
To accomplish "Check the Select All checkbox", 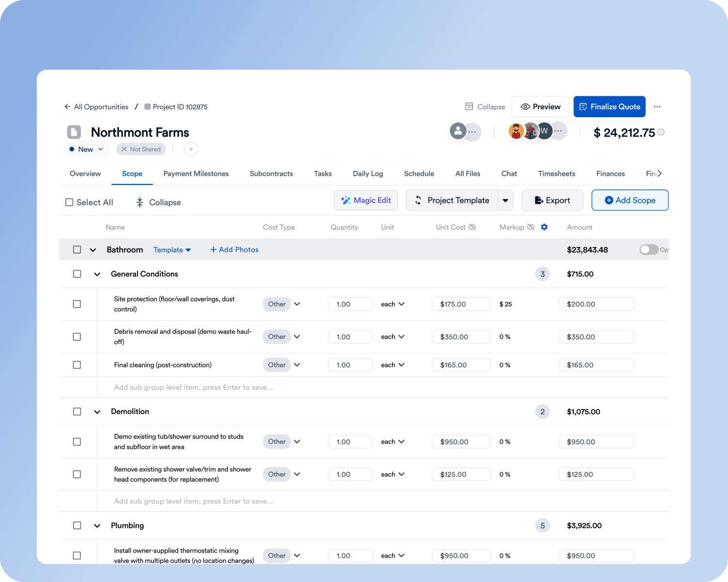I will pos(69,202).
